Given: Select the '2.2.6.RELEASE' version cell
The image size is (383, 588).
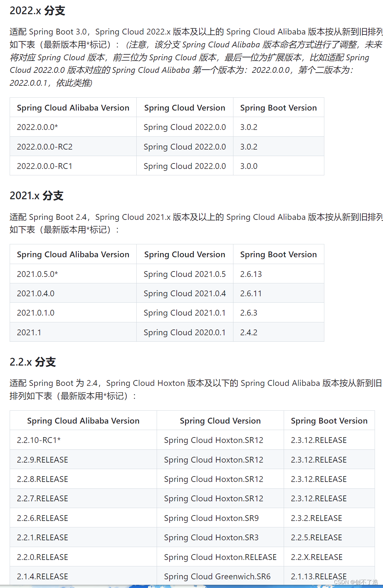Looking at the screenshot, I should (x=83, y=518).
